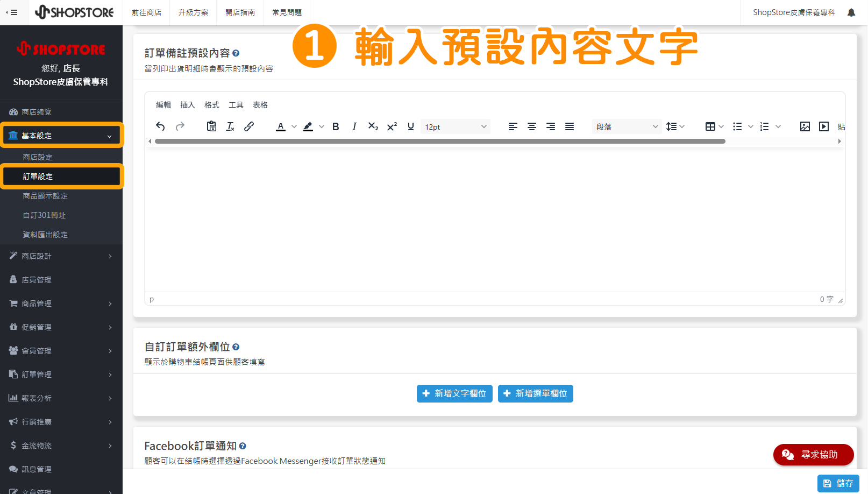Viewport: 868px width, 494px height.
Task: Open 常見問題 in top navigation
Action: [x=287, y=12]
